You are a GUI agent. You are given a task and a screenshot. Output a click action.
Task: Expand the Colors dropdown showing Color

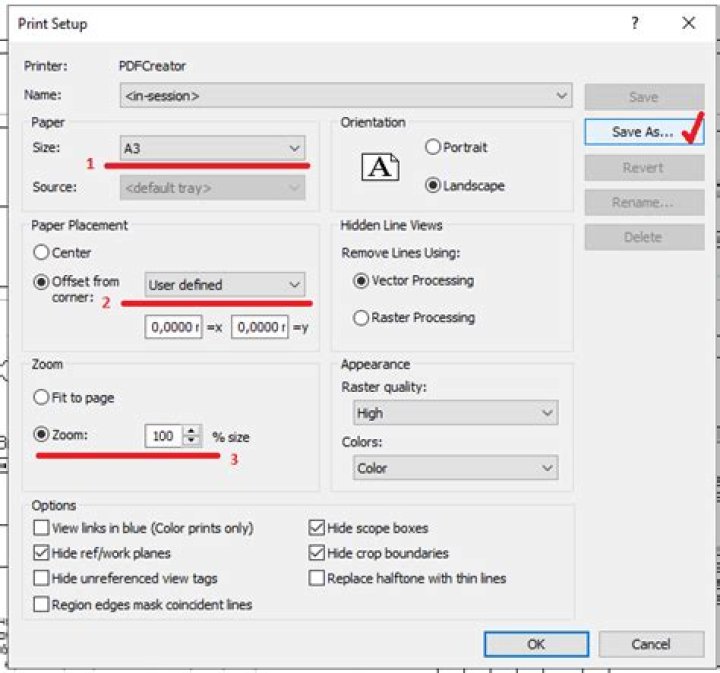click(x=456, y=468)
